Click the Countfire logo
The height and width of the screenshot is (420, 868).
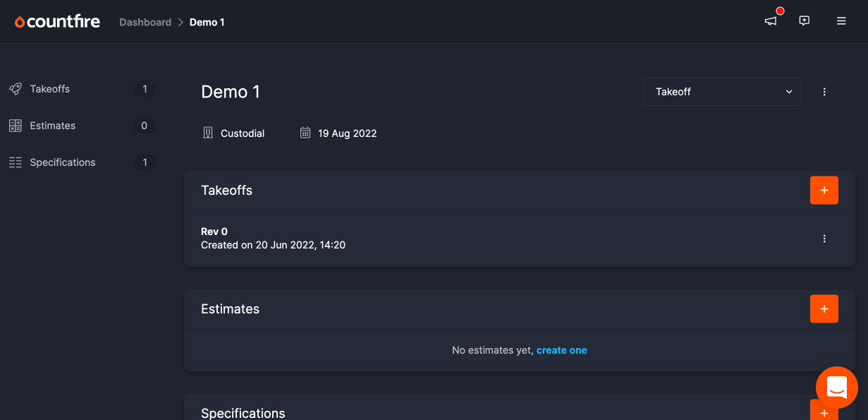57,22
